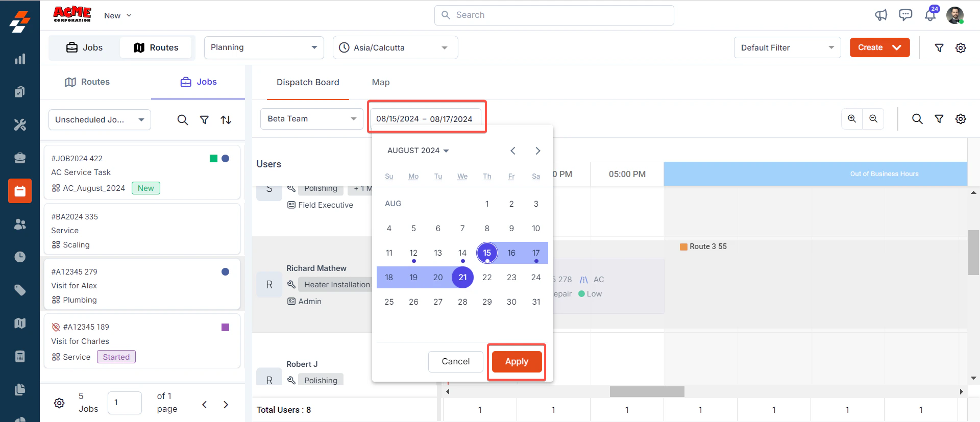The height and width of the screenshot is (422, 980).
Task: Click the Apply button in date picker
Action: click(517, 361)
